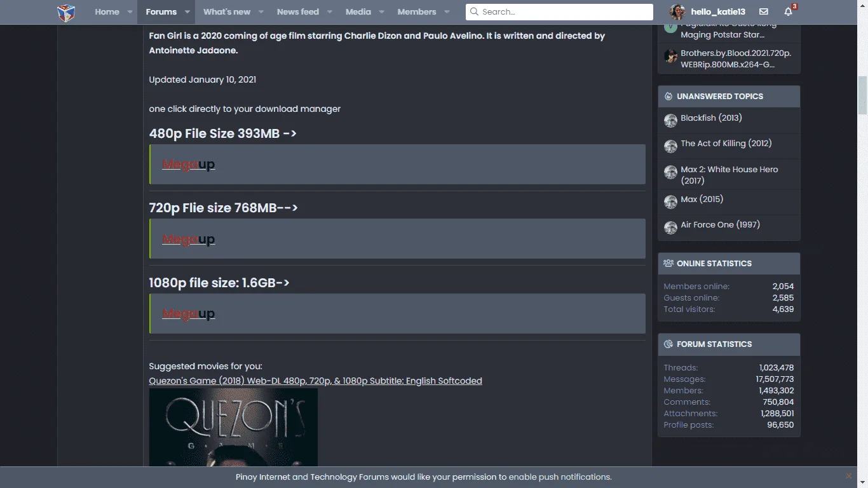Click Comments count 750,804
The image size is (868, 488).
778,402
